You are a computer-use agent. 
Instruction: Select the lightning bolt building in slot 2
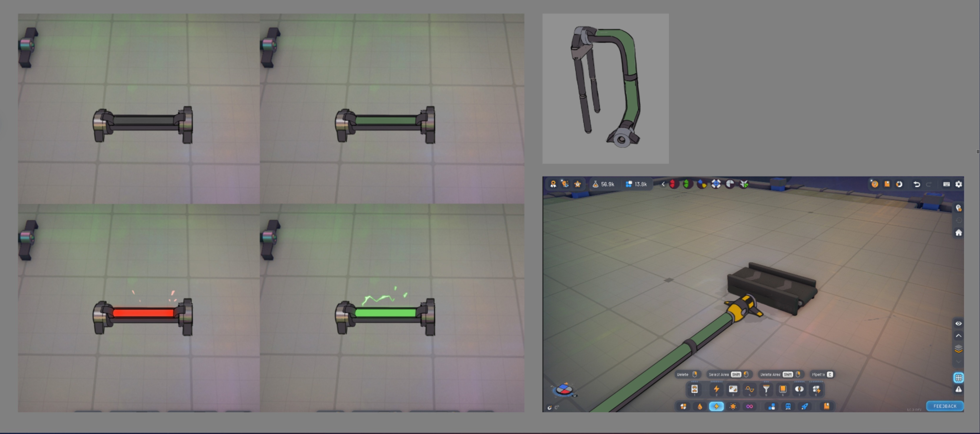pyautogui.click(x=716, y=389)
